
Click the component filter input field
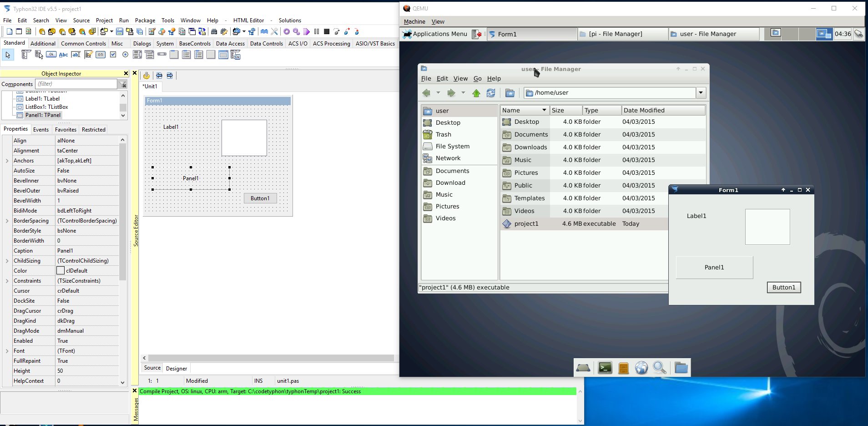[x=76, y=84]
